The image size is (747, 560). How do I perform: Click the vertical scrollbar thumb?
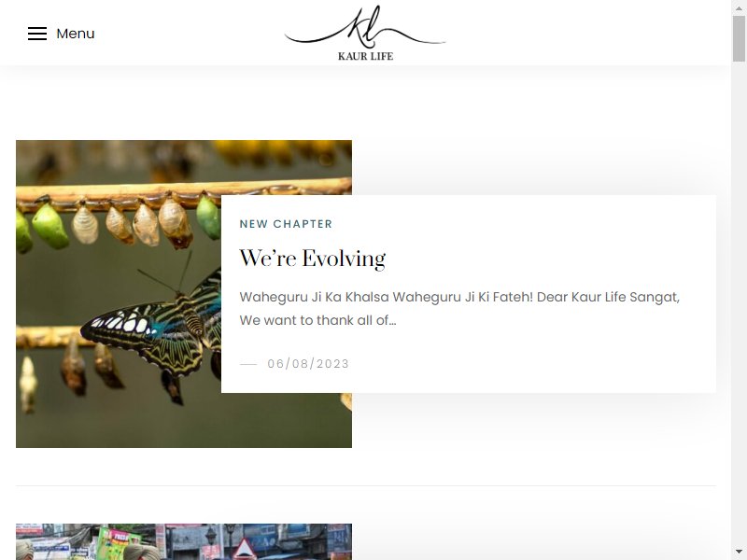click(x=739, y=38)
